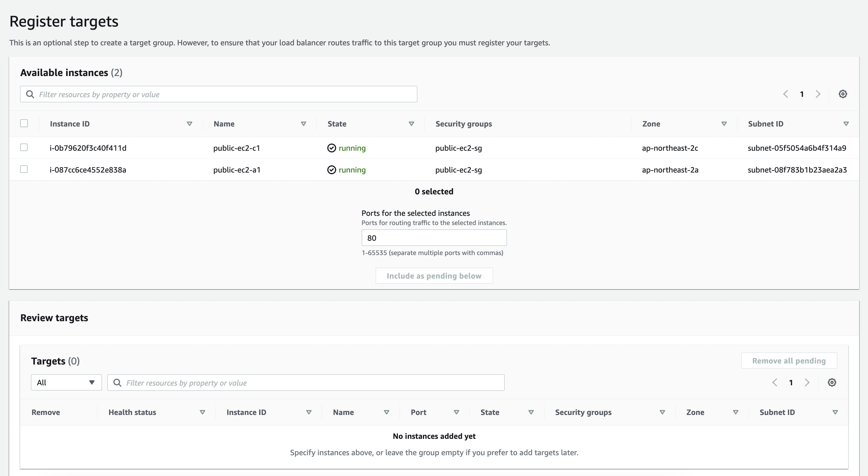Check the public-ec2-a1 instance checkbox
868x476 pixels.
(x=24, y=169)
